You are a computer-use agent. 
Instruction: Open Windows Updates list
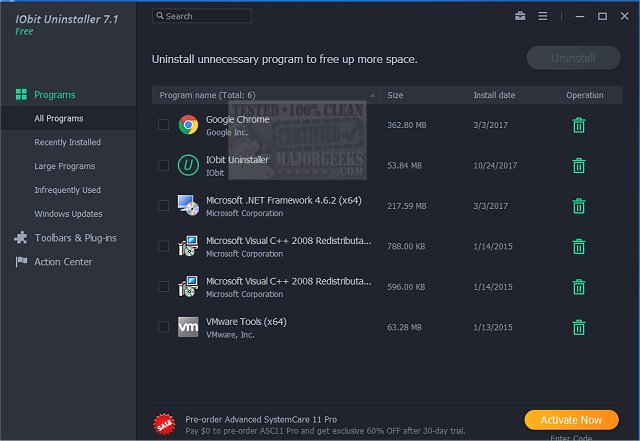pos(68,214)
